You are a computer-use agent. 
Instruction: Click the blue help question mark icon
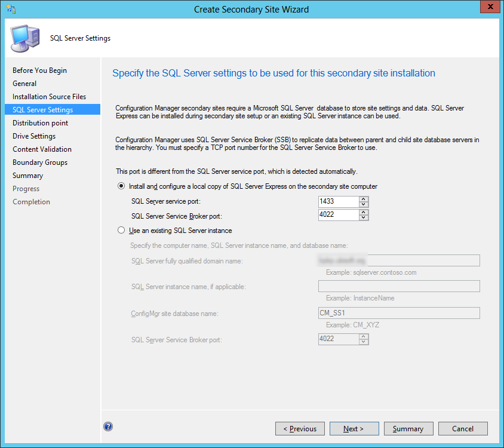pyautogui.click(x=108, y=426)
